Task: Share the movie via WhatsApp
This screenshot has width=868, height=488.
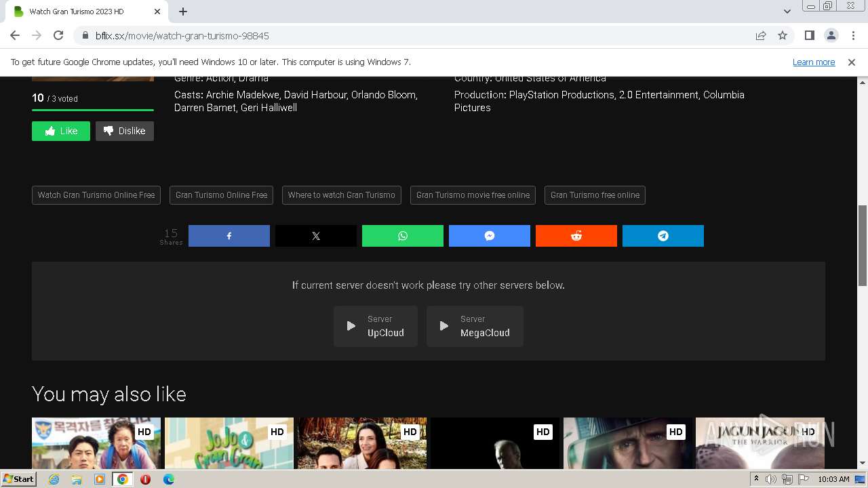Action: pyautogui.click(x=403, y=236)
